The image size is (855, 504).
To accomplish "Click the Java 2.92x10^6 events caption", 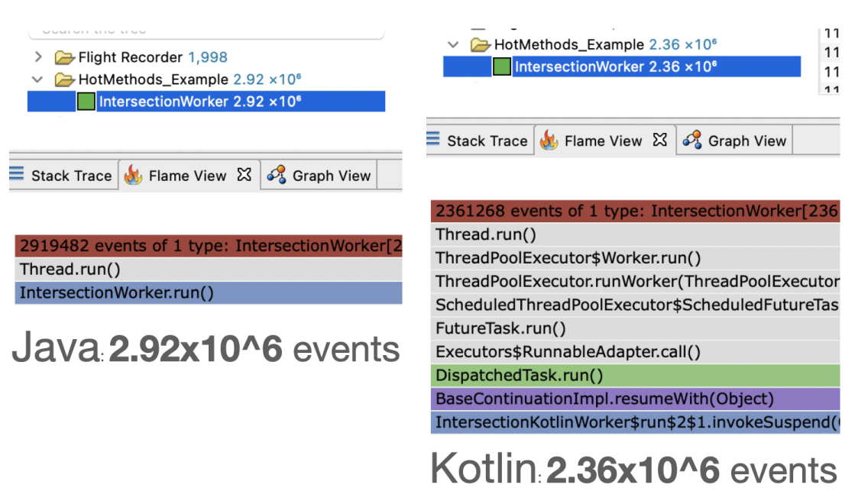I will click(206, 349).
